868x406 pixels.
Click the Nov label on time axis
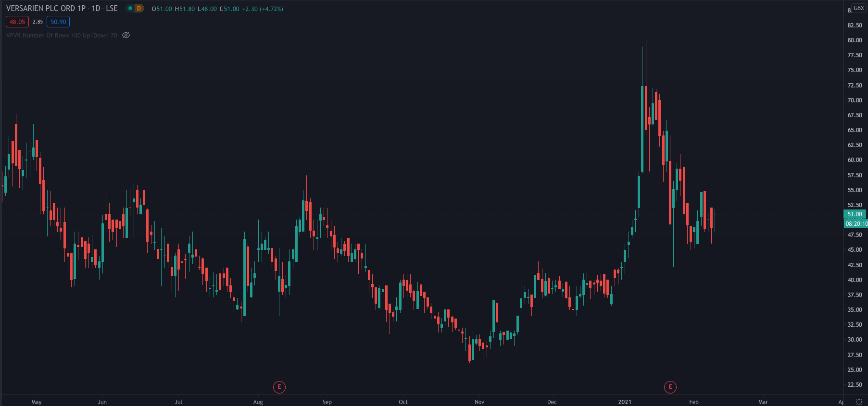pyautogui.click(x=479, y=402)
